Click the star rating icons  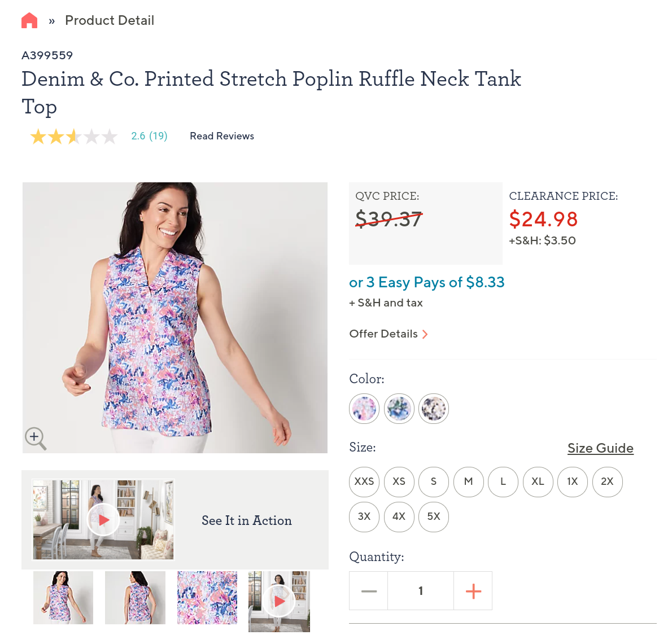[73, 137]
